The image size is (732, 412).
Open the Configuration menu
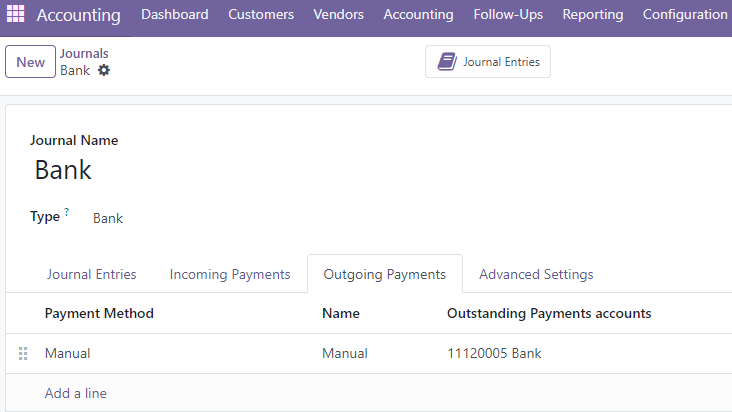tap(685, 14)
